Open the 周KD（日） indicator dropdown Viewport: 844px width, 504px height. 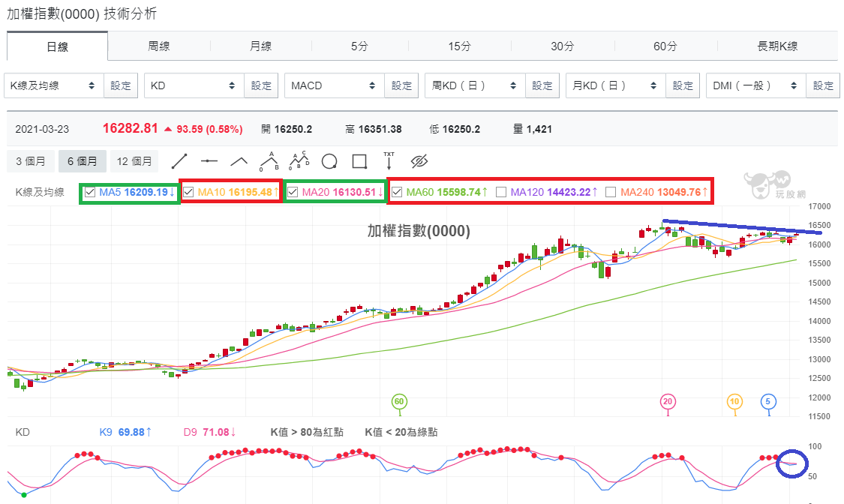point(476,85)
